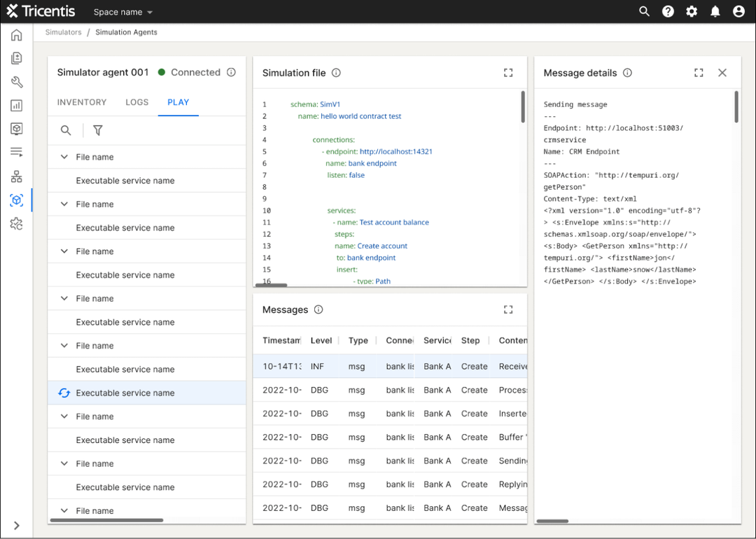This screenshot has height=539, width=756.
Task: Collapse the first File name group
Action: click(64, 157)
